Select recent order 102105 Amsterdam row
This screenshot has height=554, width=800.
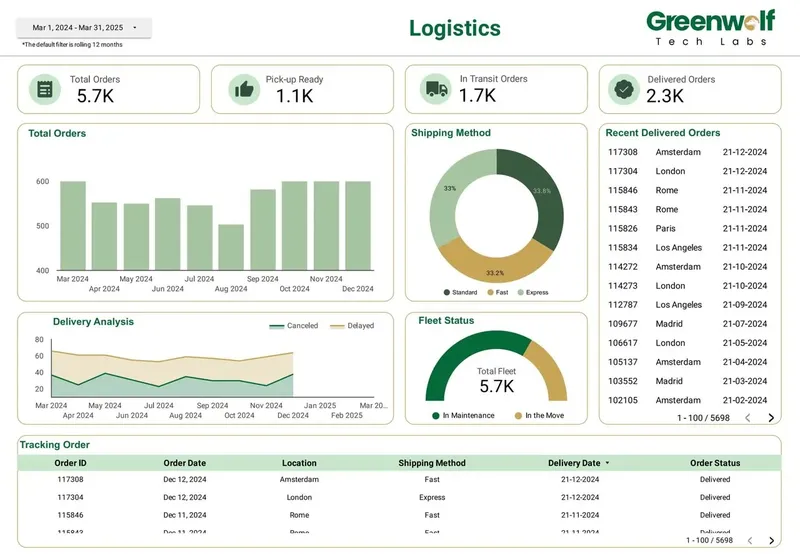[x=687, y=400]
